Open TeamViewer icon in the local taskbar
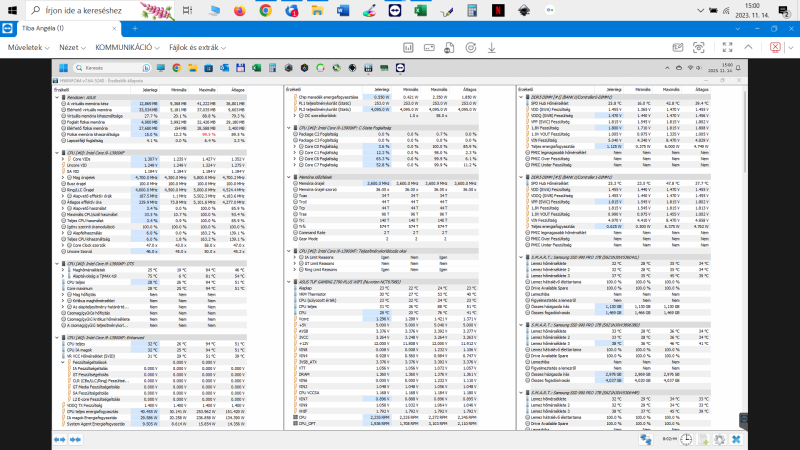 (395, 10)
